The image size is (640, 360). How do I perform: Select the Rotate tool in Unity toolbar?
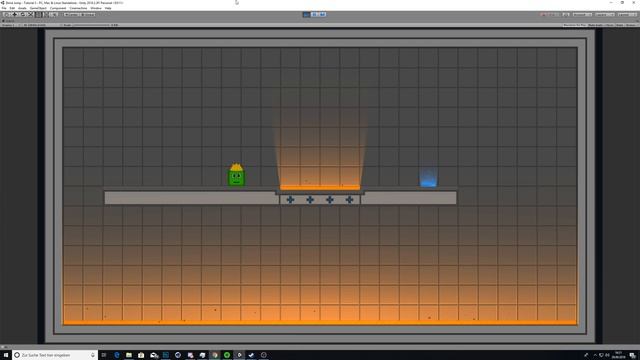tap(22, 15)
